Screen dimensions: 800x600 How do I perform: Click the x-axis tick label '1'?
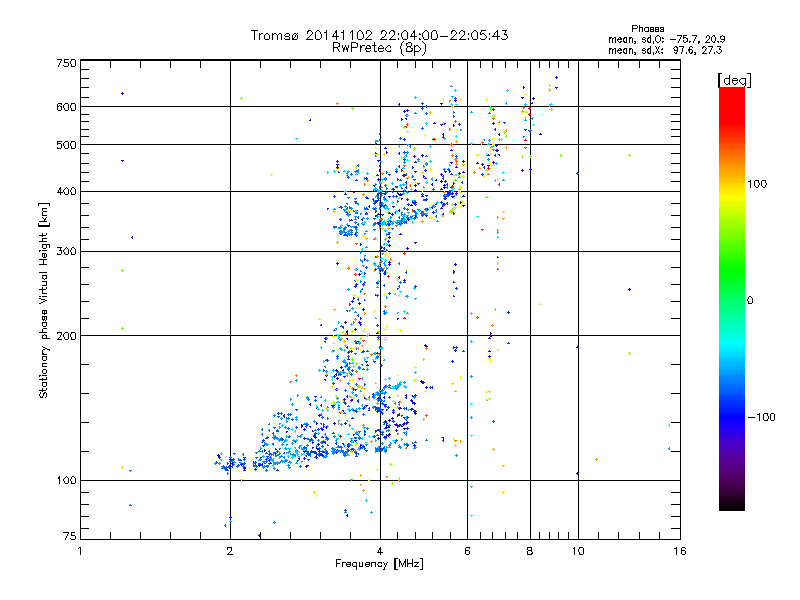point(80,551)
